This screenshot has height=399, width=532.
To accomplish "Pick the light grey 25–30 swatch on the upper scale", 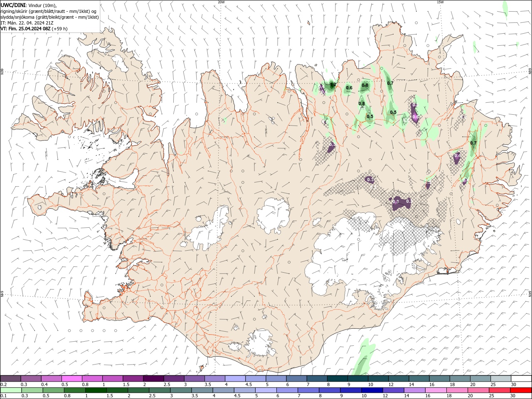I will coord(501,379).
